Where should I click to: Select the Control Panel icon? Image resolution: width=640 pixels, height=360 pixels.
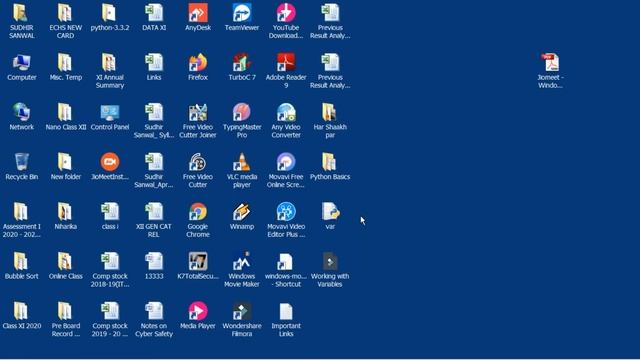110,113
